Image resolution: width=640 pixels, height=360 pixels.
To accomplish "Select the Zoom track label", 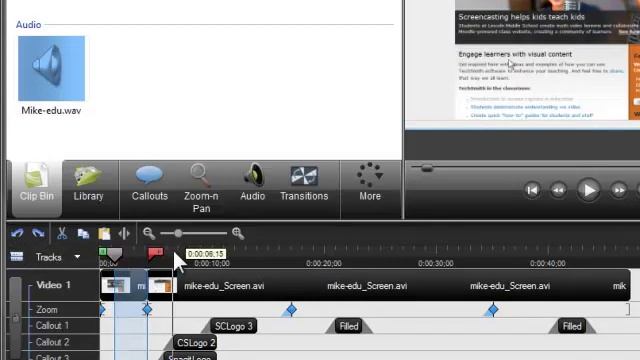I will (47, 310).
